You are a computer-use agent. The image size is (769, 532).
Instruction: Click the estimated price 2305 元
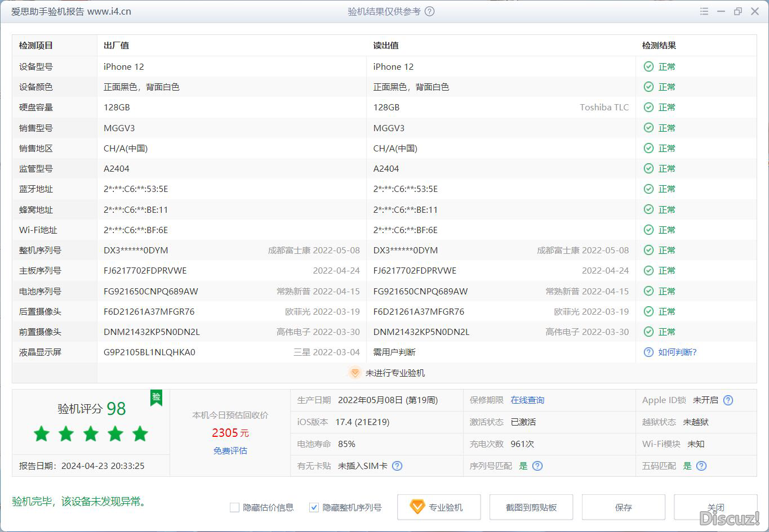pyautogui.click(x=230, y=432)
